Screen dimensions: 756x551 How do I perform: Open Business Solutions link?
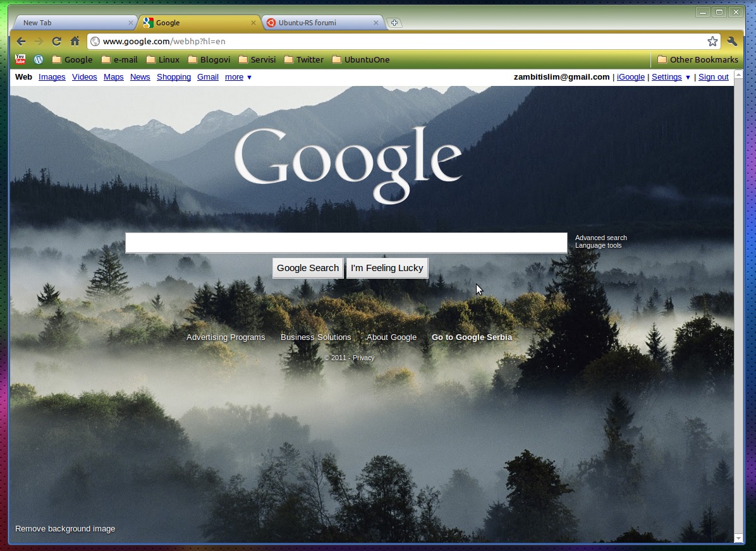coord(316,337)
